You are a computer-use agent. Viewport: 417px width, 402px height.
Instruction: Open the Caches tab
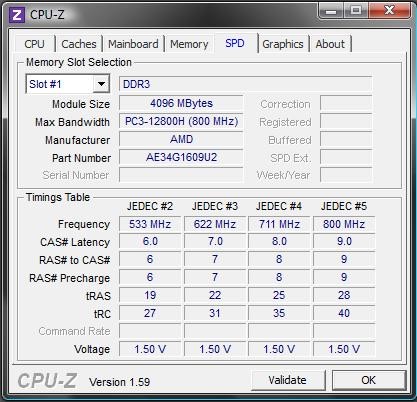pyautogui.click(x=79, y=44)
